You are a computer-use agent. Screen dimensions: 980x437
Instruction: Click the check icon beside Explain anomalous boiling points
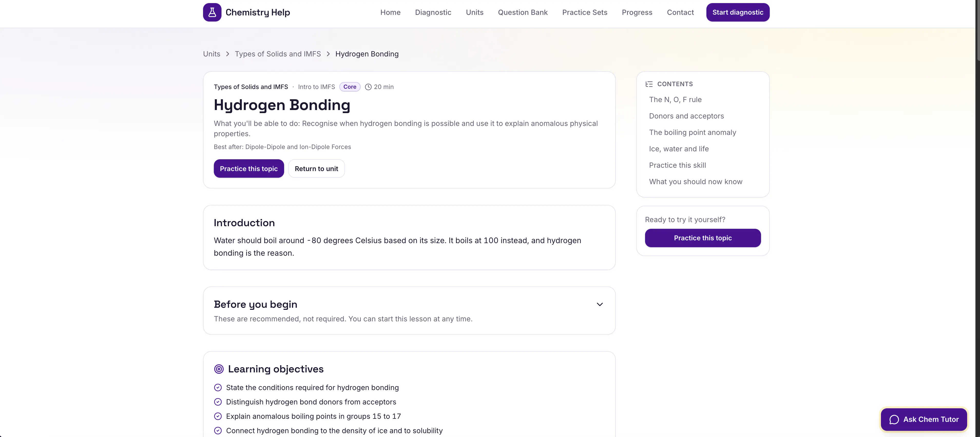pos(218,416)
